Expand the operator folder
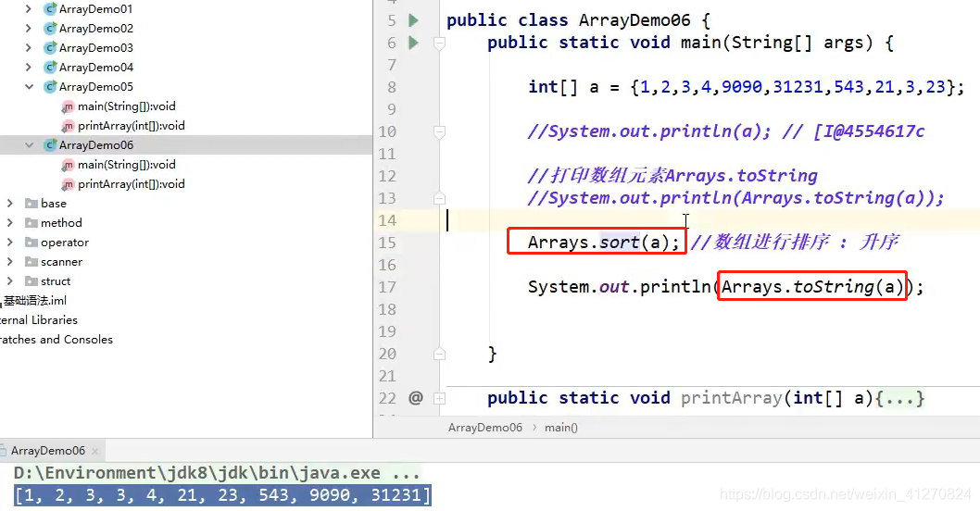Viewport: 980px width, 511px height. click(10, 243)
